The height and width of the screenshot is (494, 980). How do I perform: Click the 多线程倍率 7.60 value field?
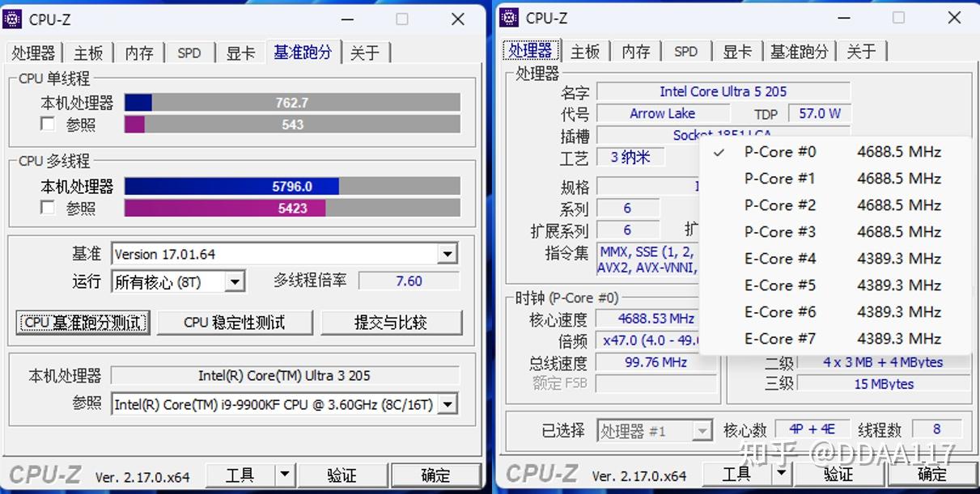point(409,281)
